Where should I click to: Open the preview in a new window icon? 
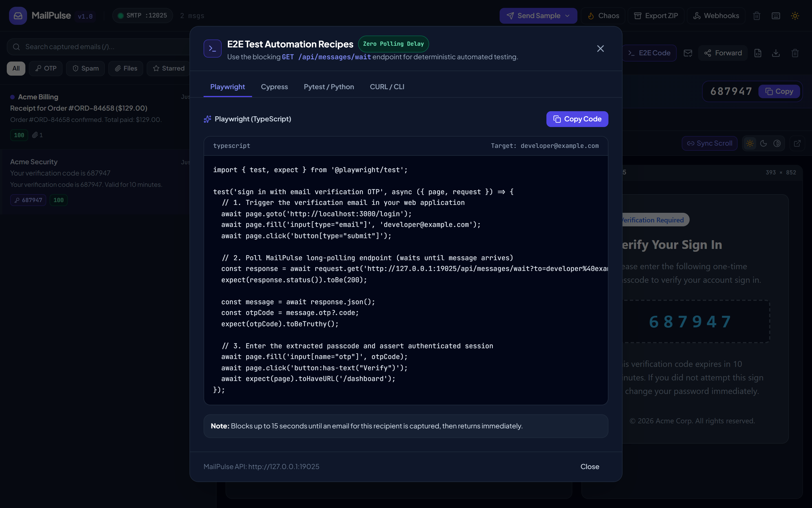coord(797,143)
